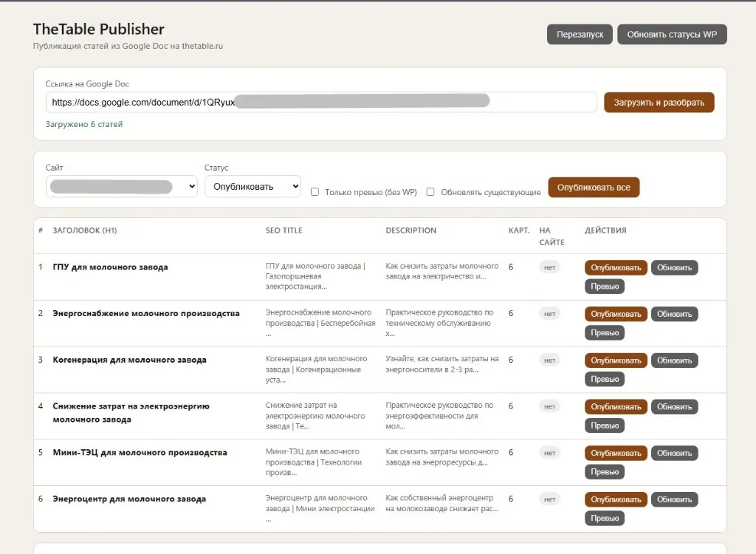Click Обновить for ГПУ для молочного завода
Screen dimensions: 756x554
coord(674,267)
